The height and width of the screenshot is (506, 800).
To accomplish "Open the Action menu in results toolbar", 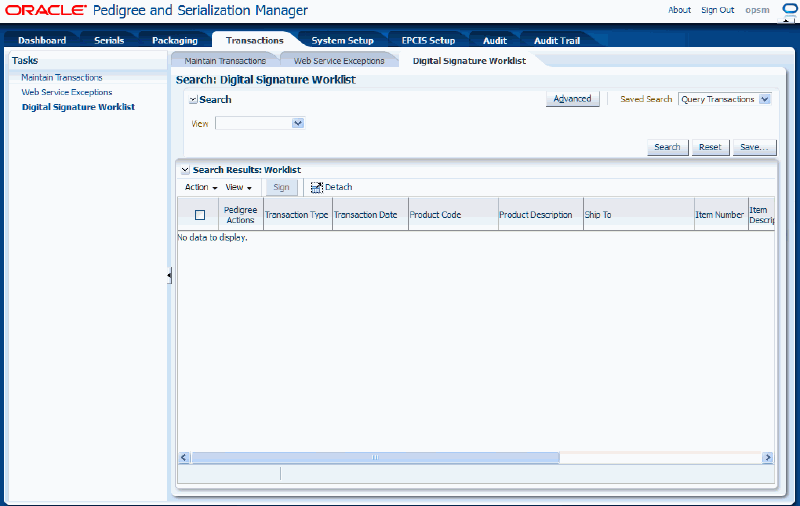I will (201, 187).
